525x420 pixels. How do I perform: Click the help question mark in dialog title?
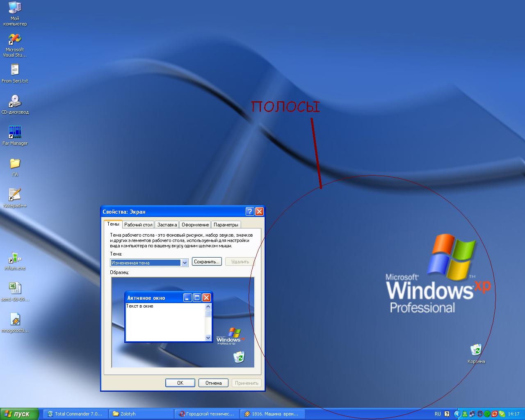250,212
